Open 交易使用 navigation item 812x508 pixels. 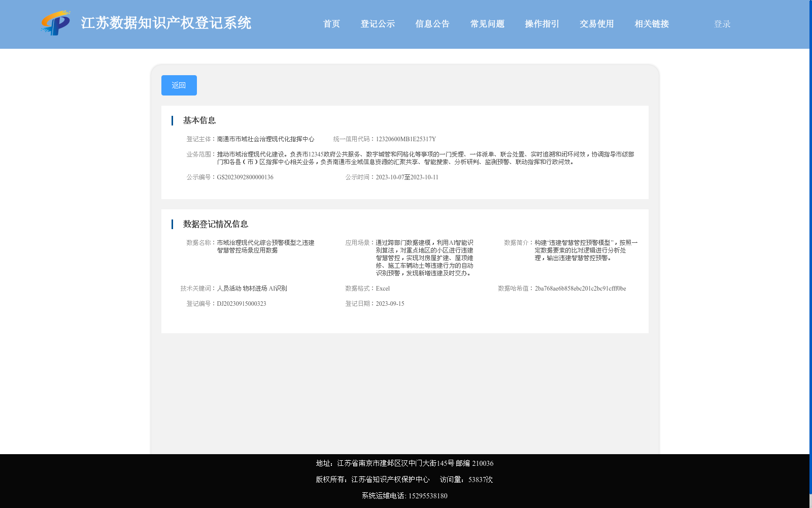(597, 24)
